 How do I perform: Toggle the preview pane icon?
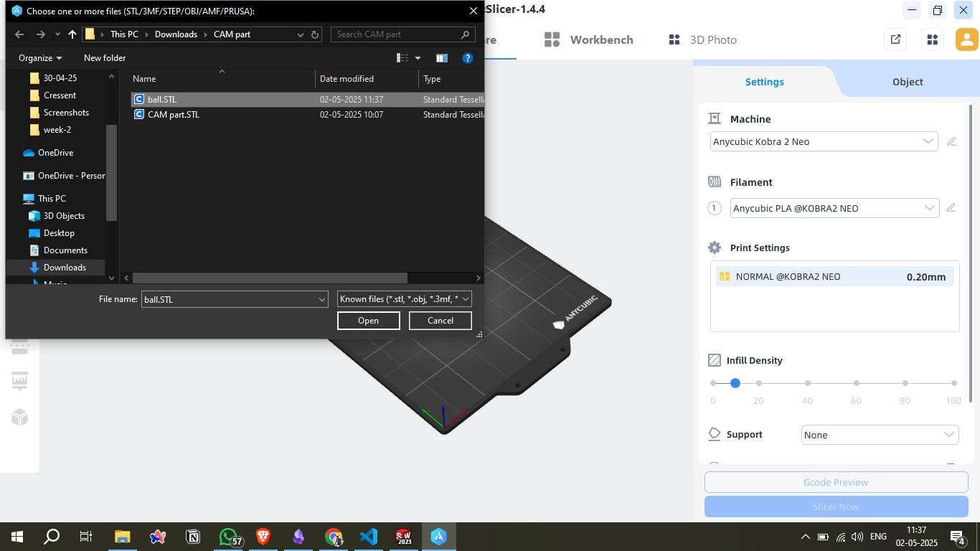pyautogui.click(x=442, y=58)
